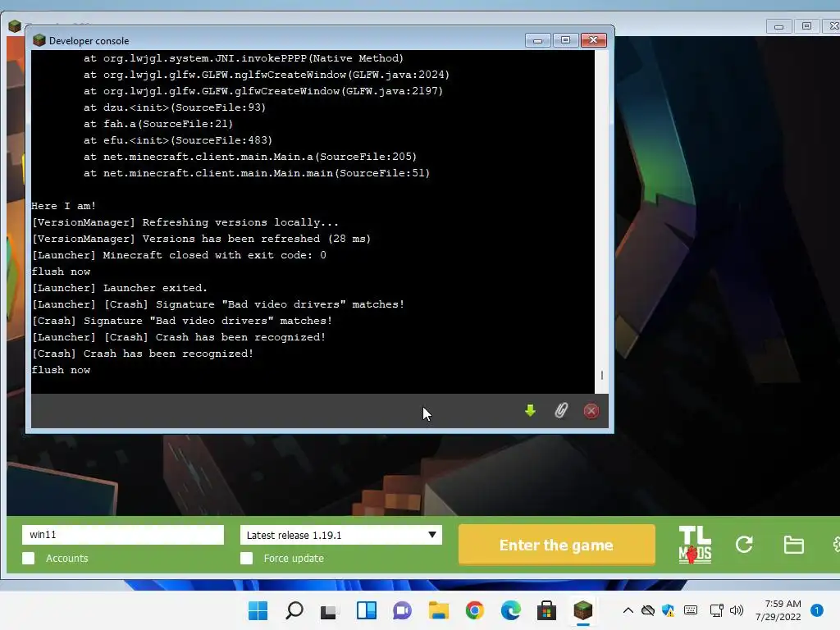Click the paperclip save-log icon in Developer console
The width and height of the screenshot is (840, 630).
(x=561, y=411)
